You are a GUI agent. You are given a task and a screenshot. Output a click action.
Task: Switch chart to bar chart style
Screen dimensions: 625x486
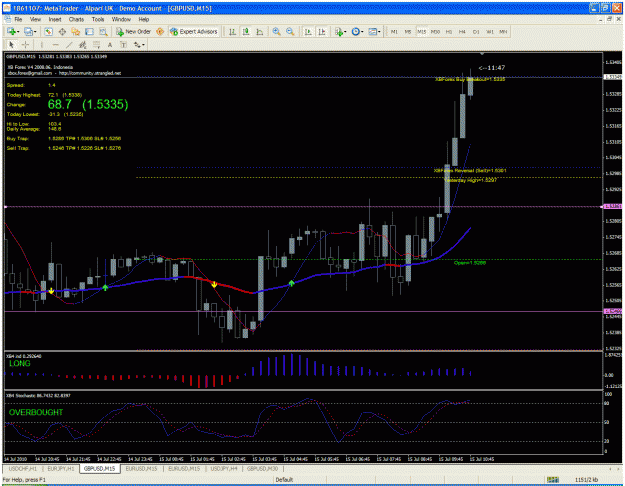[x=232, y=31]
